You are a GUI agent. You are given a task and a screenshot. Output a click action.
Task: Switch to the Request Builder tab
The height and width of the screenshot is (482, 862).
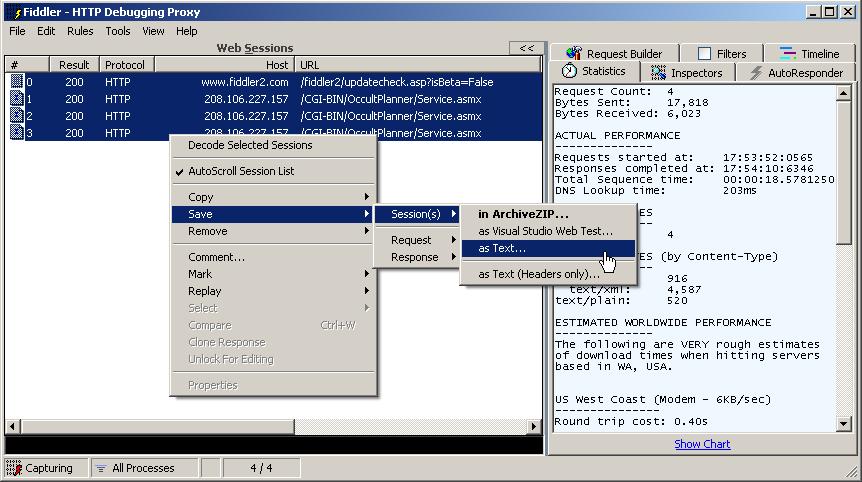pos(615,53)
